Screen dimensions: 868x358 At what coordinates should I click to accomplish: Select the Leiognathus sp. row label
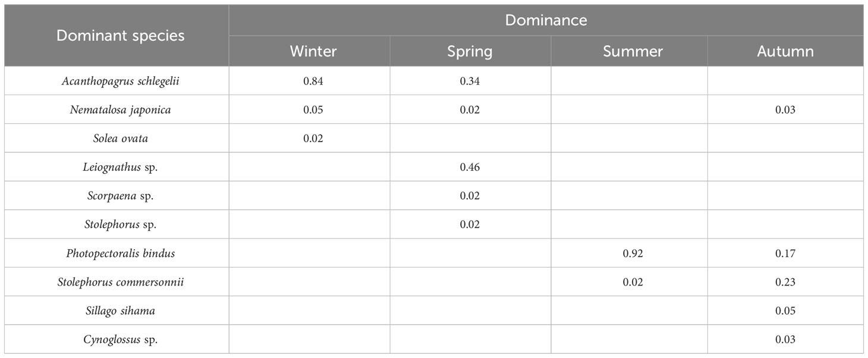(121, 167)
